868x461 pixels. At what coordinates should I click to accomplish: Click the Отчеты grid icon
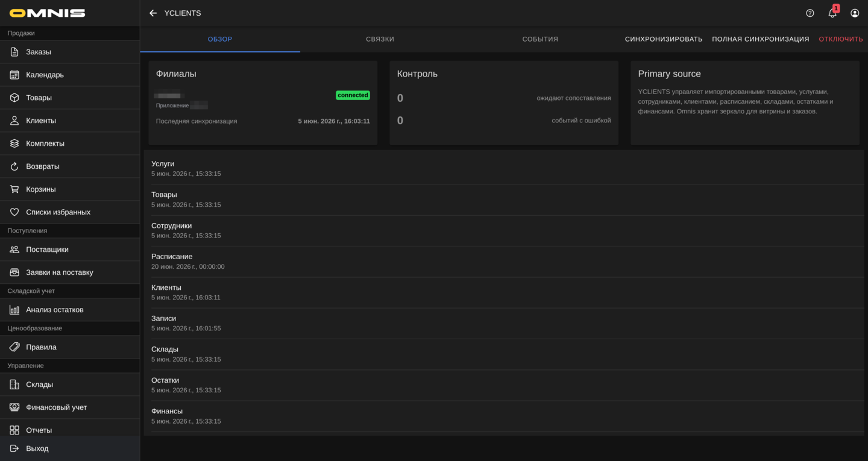pyautogui.click(x=14, y=430)
